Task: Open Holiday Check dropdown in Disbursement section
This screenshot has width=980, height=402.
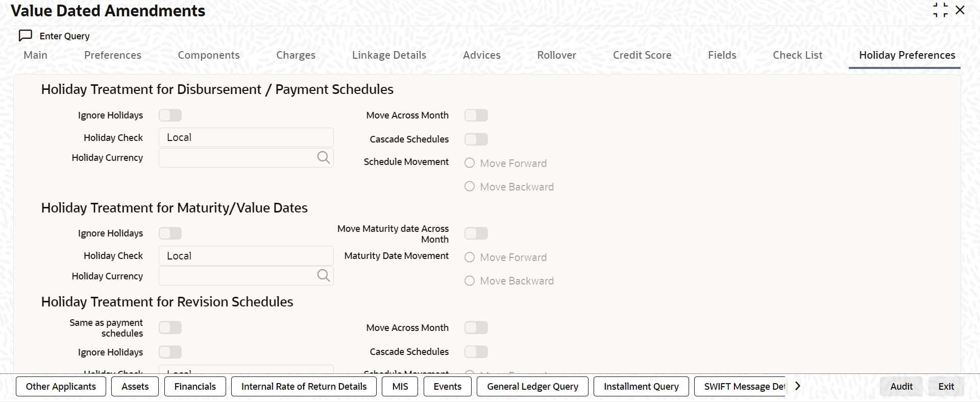Action: tap(246, 137)
